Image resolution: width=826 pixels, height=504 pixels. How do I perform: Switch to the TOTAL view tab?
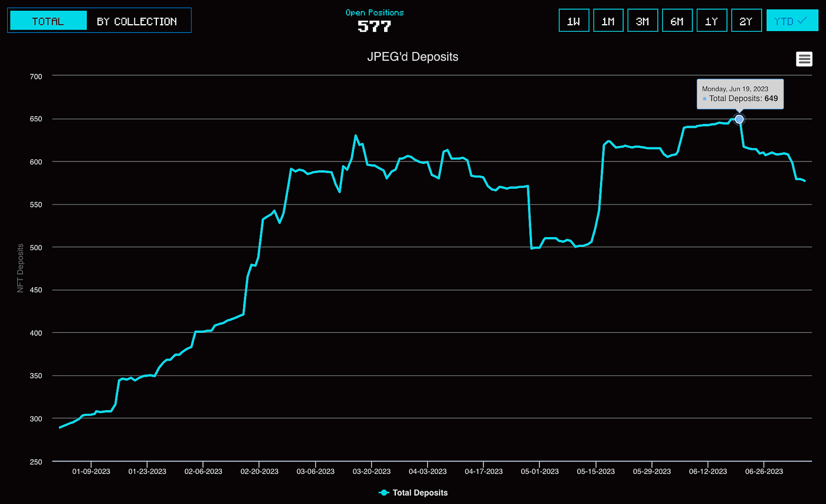48,21
